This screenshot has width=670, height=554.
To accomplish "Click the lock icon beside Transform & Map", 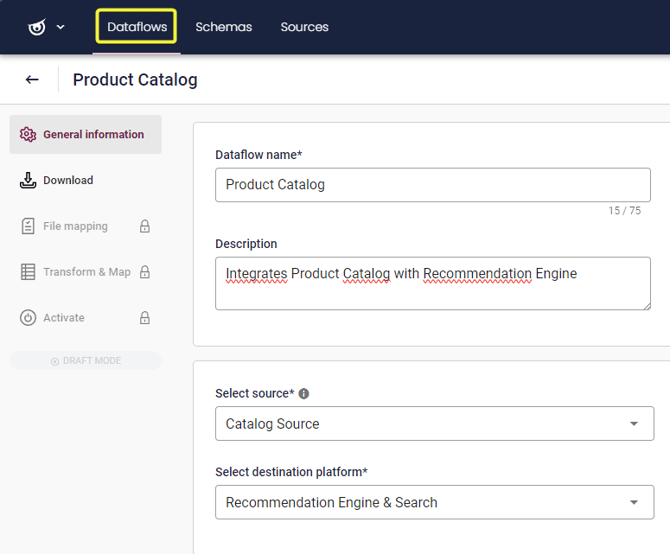I will pyautogui.click(x=145, y=272).
